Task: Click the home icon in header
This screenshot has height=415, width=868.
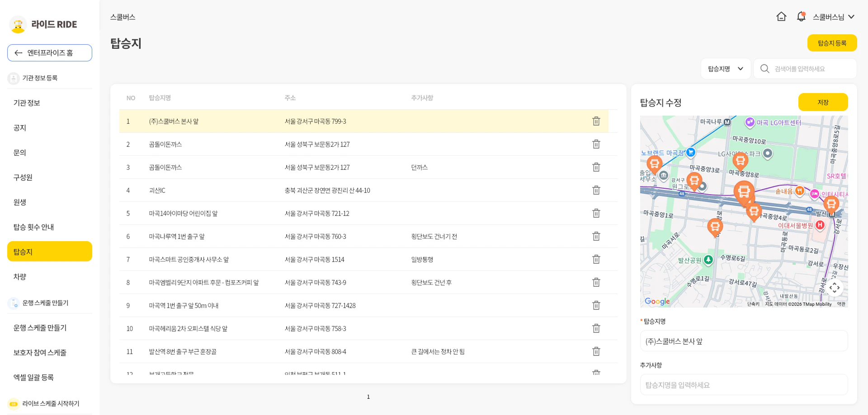Action: pyautogui.click(x=781, y=17)
